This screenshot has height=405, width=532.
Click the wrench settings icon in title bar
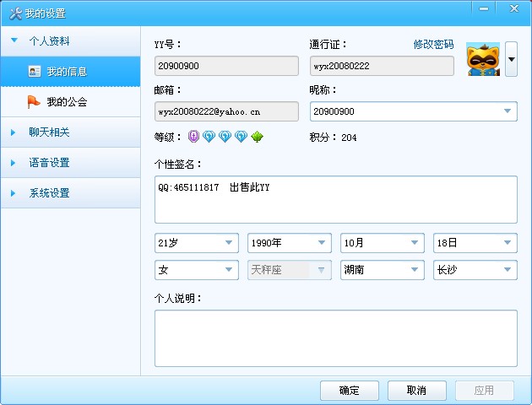15,13
